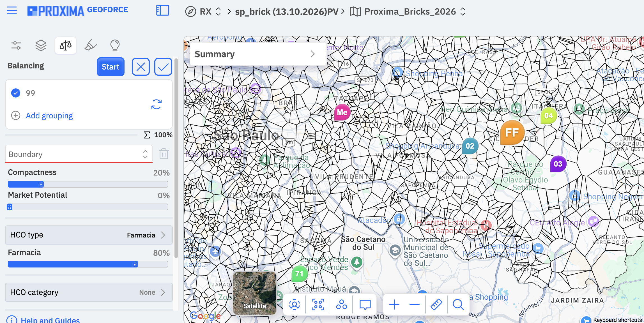Select the 02 teal map marker
644x323 pixels.
[470, 146]
